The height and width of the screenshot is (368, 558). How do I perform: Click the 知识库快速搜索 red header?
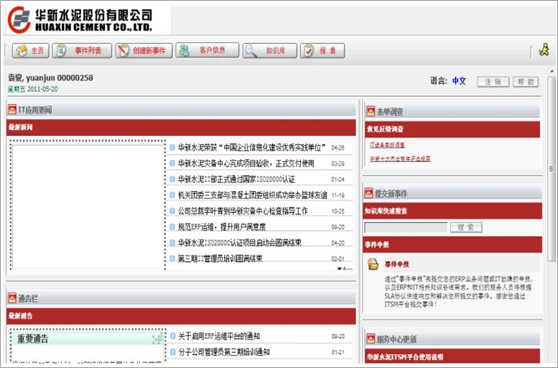click(452, 211)
